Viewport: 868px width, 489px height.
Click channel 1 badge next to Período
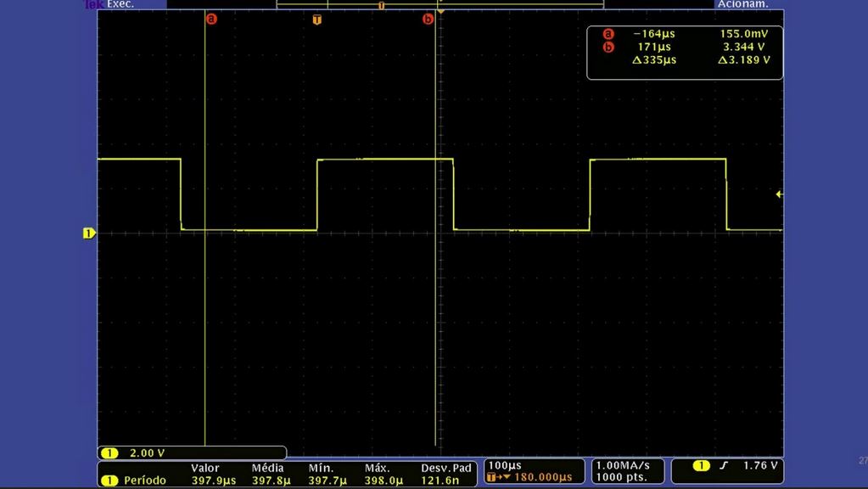coord(109,481)
